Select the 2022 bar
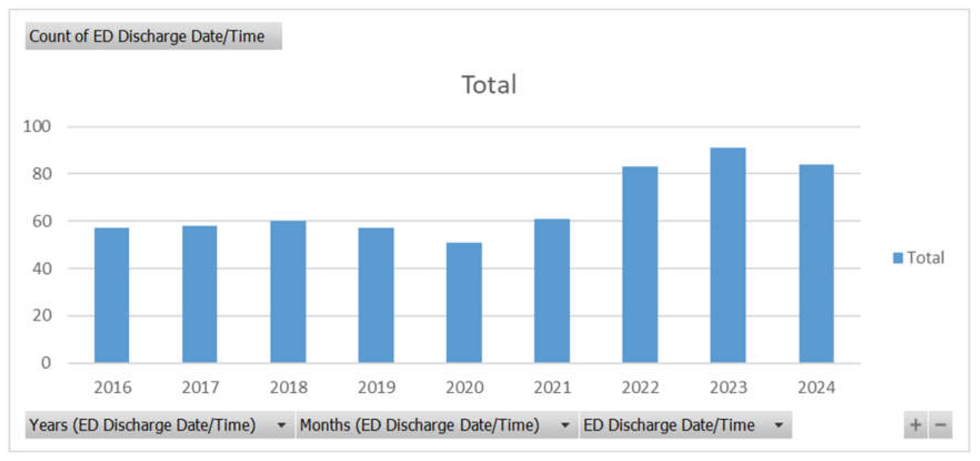Image resolution: width=980 pixels, height=461 pixels. tap(640, 265)
